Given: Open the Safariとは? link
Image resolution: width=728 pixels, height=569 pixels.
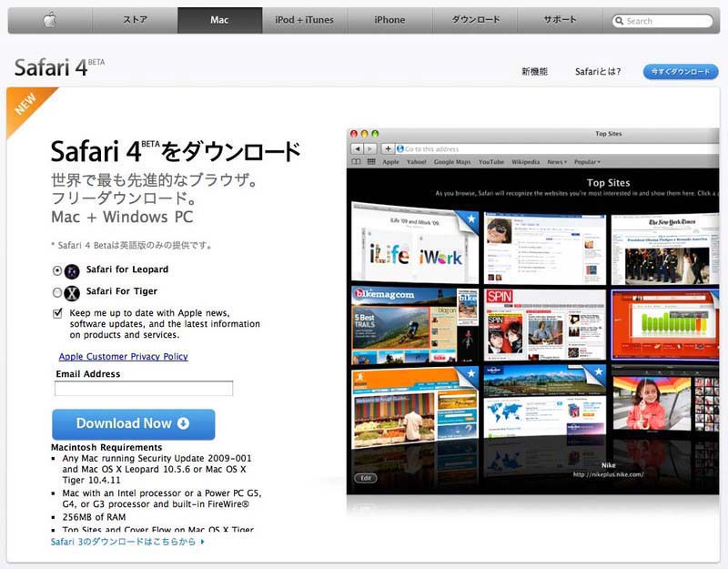Looking at the screenshot, I should pyautogui.click(x=598, y=72).
